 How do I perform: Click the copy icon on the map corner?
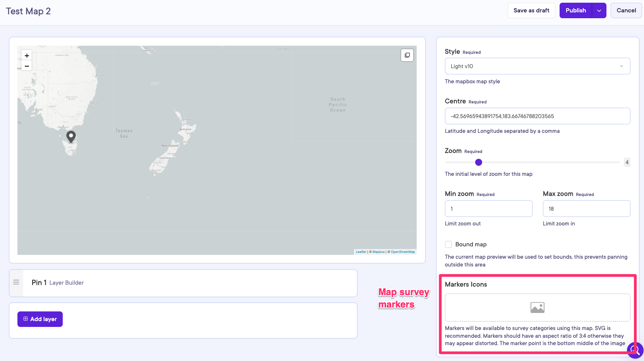click(x=407, y=55)
